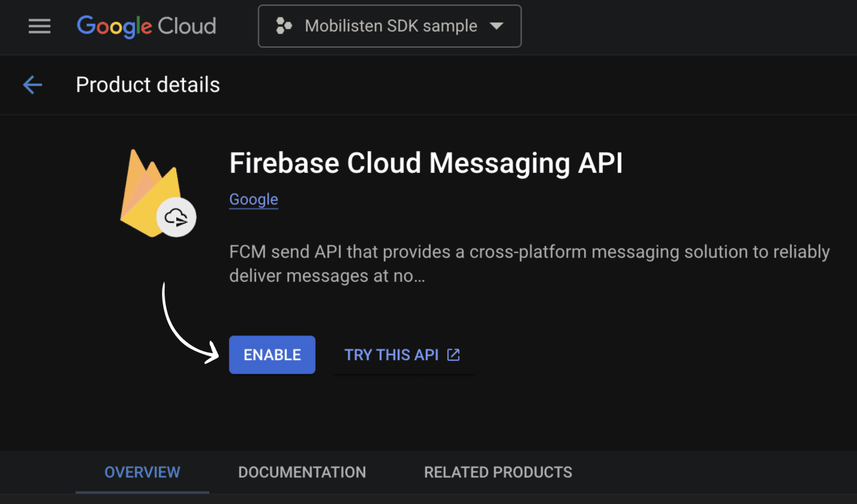Click the Product details heading
The image size is (857, 504).
point(148,85)
